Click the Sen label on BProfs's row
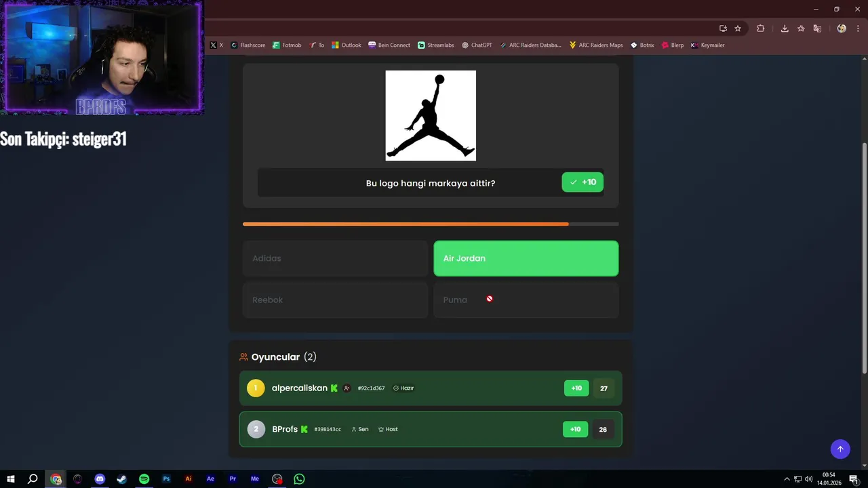Viewport: 868px width, 488px height. 360,429
